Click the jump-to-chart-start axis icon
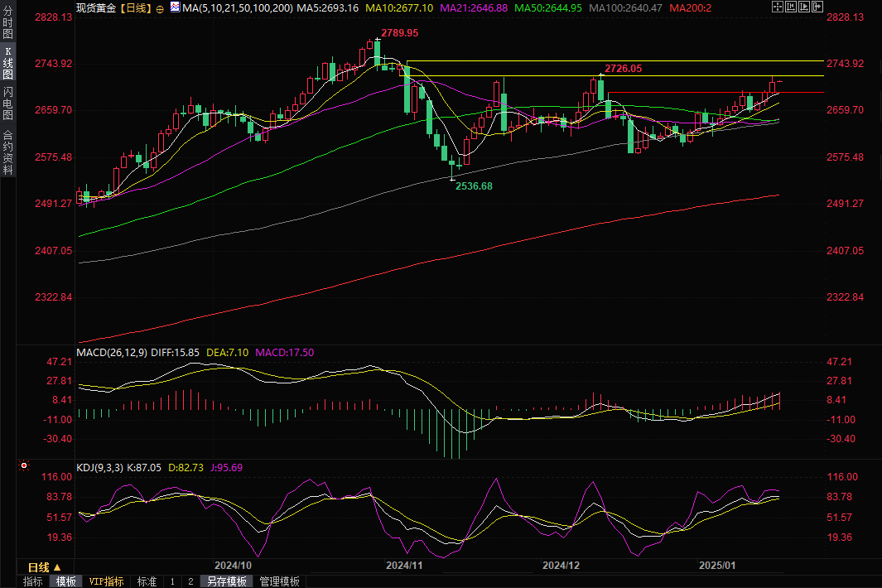 [790, 7]
